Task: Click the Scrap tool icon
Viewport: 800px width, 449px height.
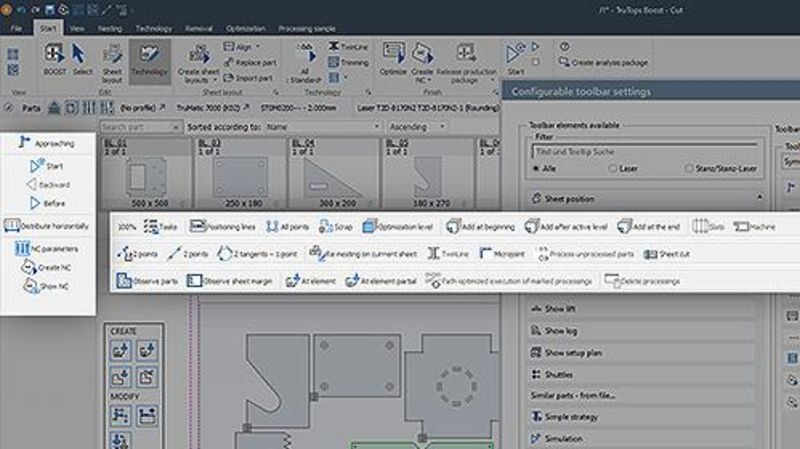Action: coord(335,227)
